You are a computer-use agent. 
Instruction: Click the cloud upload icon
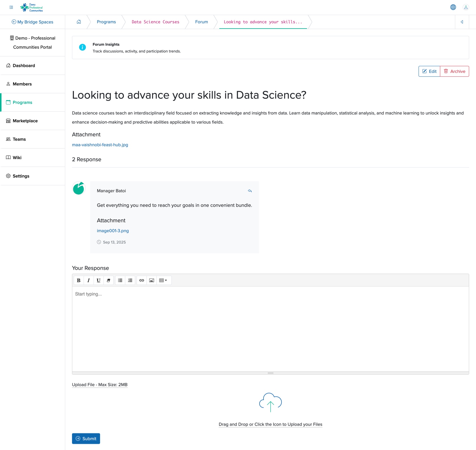(x=271, y=402)
